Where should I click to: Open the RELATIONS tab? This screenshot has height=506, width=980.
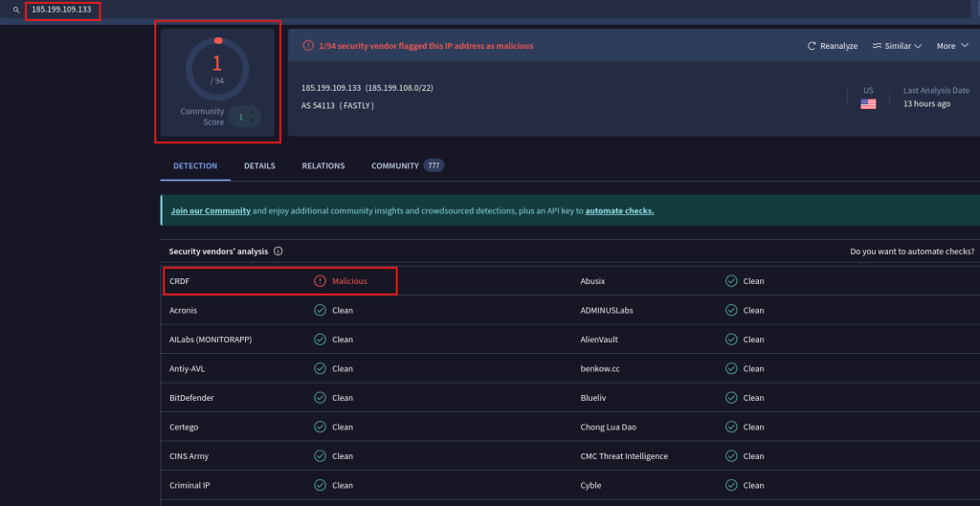click(323, 165)
